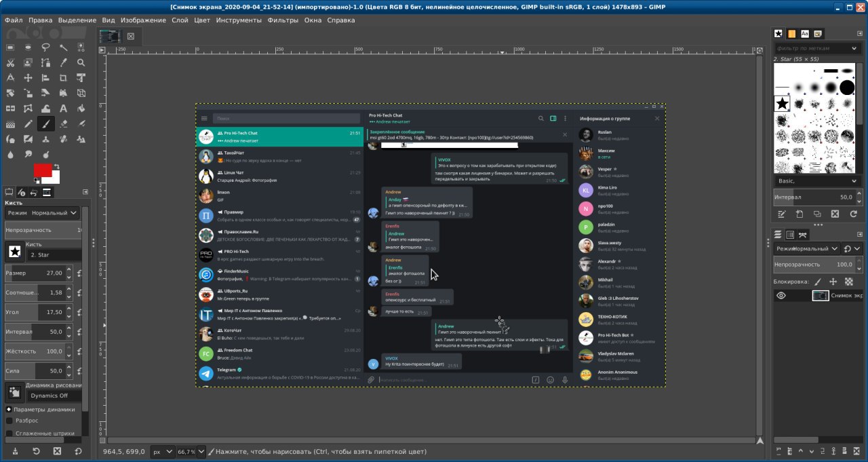Screen dimensions: 868x462
Task: Switch to Undo History tab in tool options
Action: point(34,193)
